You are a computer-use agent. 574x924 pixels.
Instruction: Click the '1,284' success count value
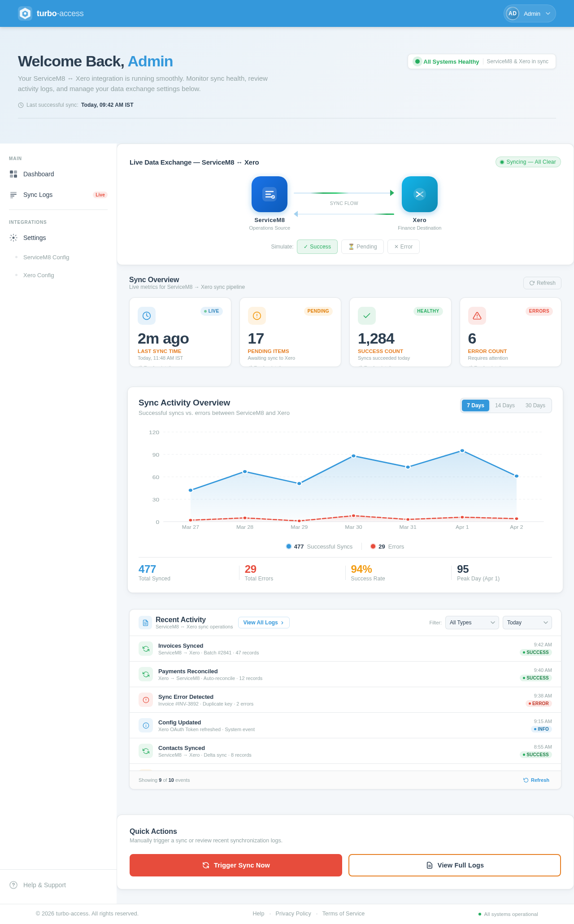(x=376, y=339)
